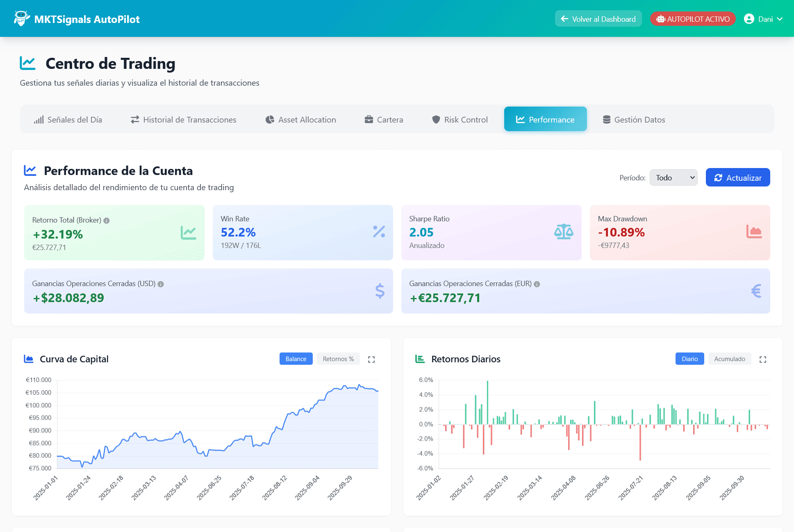This screenshot has height=532, width=794.
Task: Click the Max Drawdown area chart icon
Action: [754, 232]
